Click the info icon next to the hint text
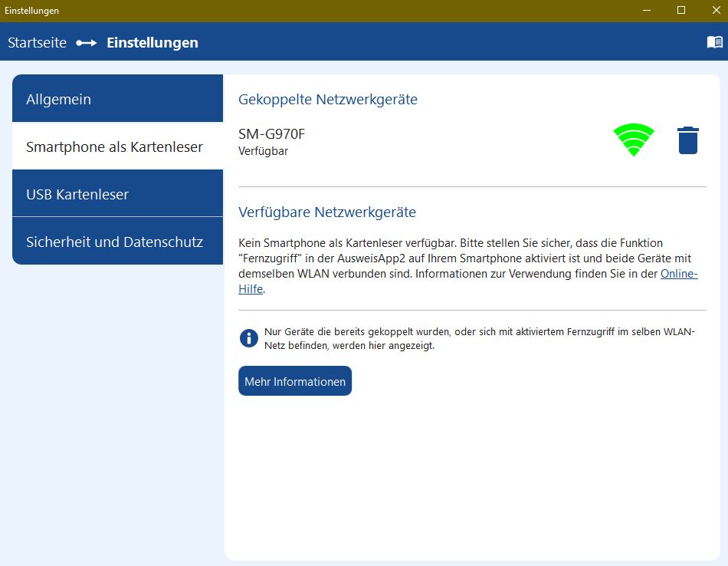Image resolution: width=728 pixels, height=566 pixels. tap(248, 337)
